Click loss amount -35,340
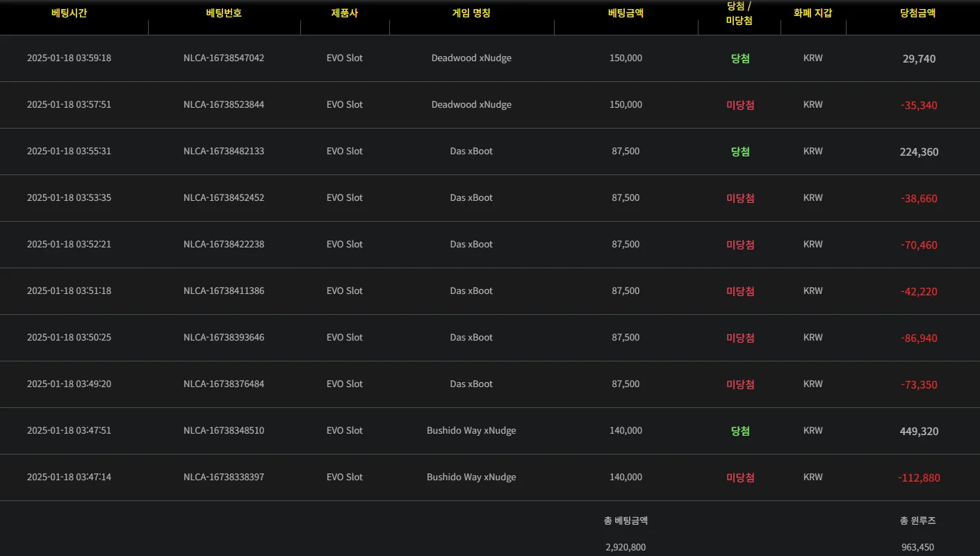Viewport: 980px width, 556px height. 919,106
